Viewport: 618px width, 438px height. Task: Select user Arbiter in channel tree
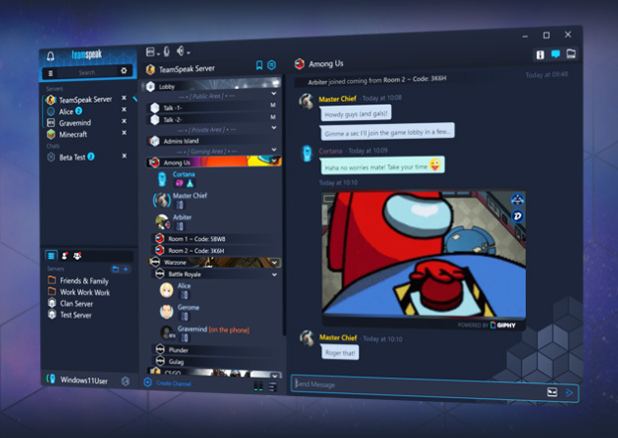coord(182,217)
